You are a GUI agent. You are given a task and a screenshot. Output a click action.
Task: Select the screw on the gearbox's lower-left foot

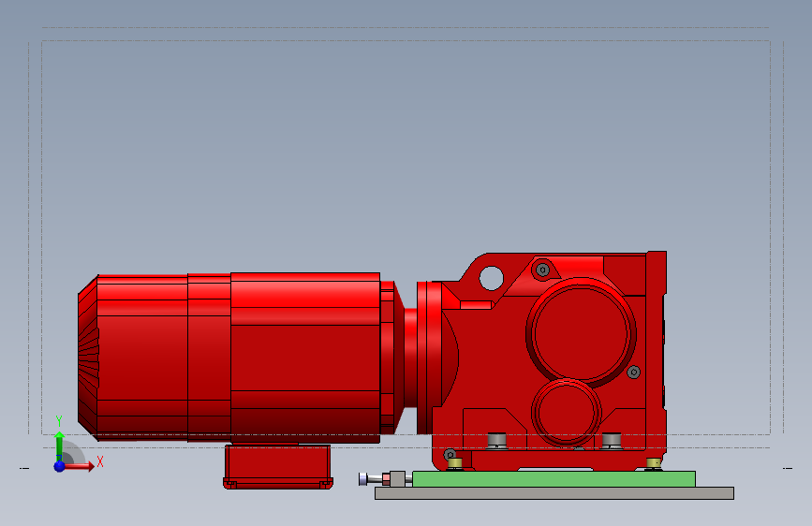(450, 455)
